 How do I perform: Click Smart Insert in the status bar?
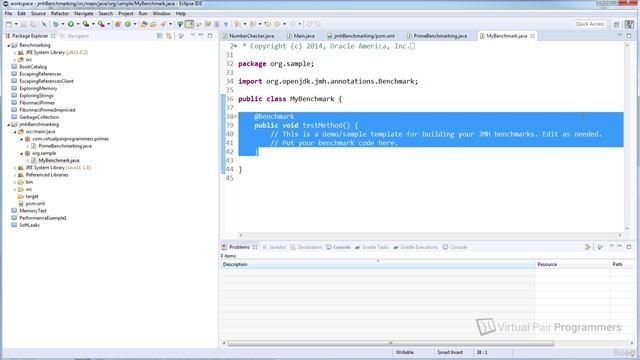(x=450, y=352)
